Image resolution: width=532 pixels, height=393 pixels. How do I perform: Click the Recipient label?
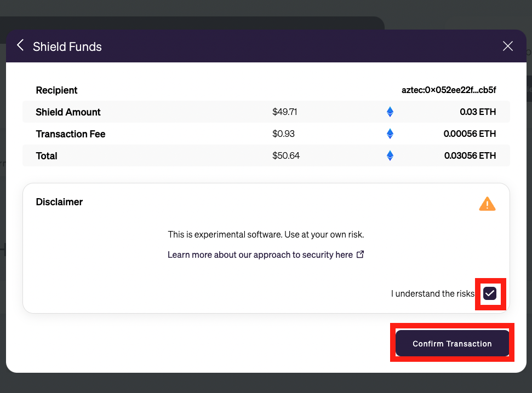(x=56, y=90)
